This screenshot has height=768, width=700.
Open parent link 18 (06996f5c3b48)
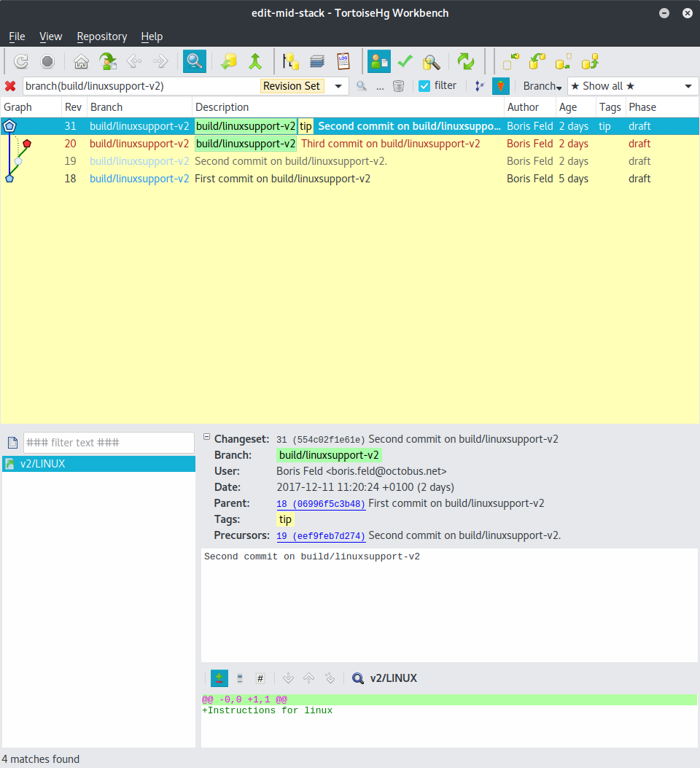point(321,504)
